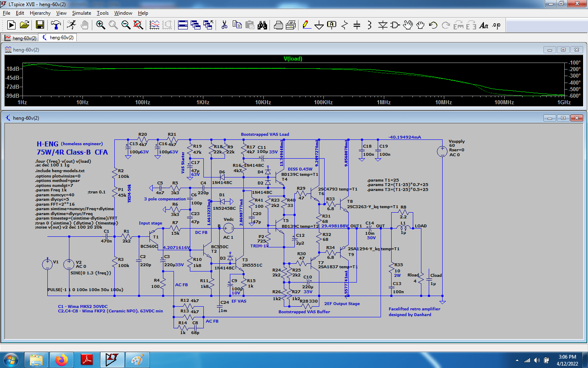
Task: Click the Find binoculars icon
Action: [262, 25]
